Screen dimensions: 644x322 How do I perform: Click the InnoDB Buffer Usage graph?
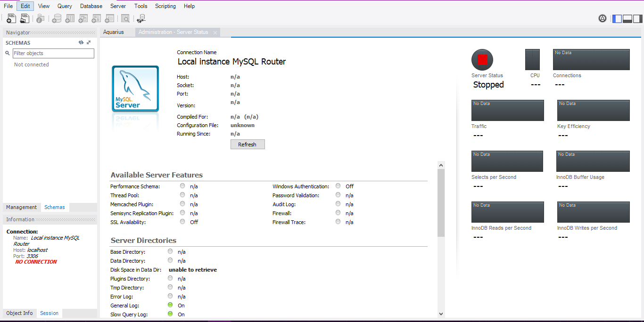(593, 161)
